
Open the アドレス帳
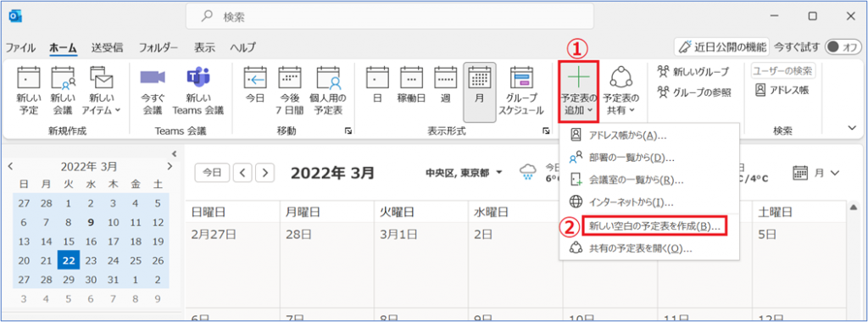[x=782, y=91]
